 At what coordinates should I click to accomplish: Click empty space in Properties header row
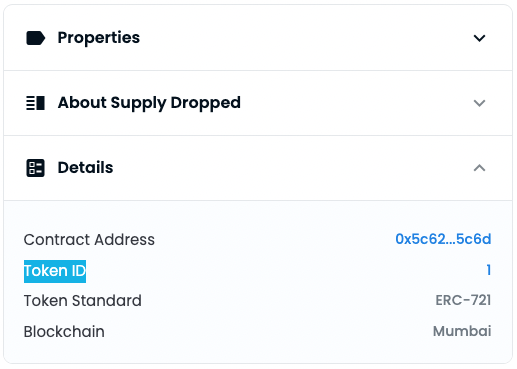(x=300, y=38)
